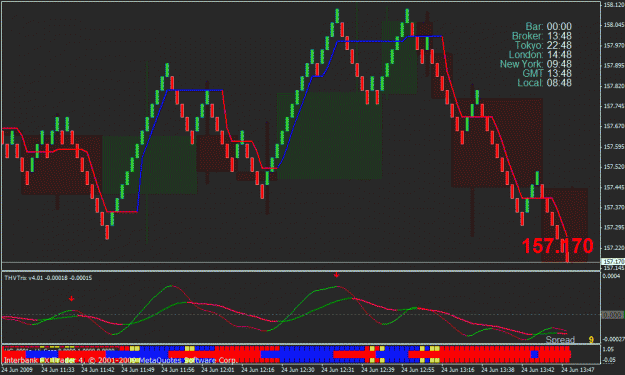
Task: Click the '24 Jun 11:56' time label
Action: pyautogui.click(x=178, y=370)
